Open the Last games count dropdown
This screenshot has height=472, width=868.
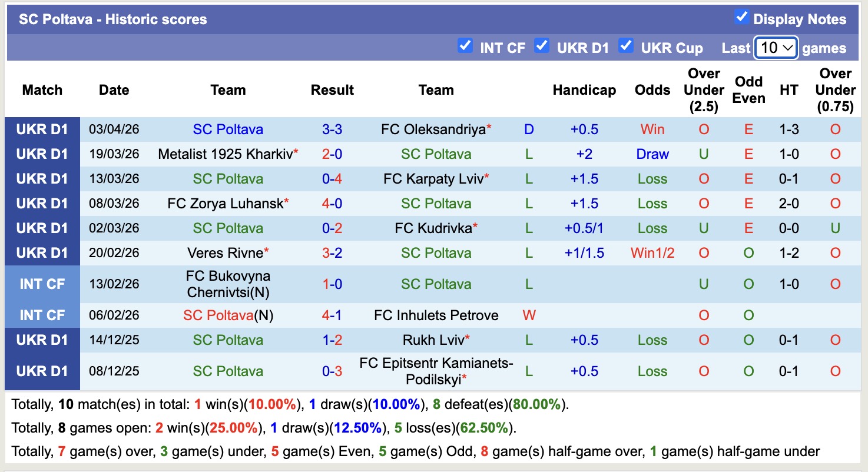pos(776,48)
